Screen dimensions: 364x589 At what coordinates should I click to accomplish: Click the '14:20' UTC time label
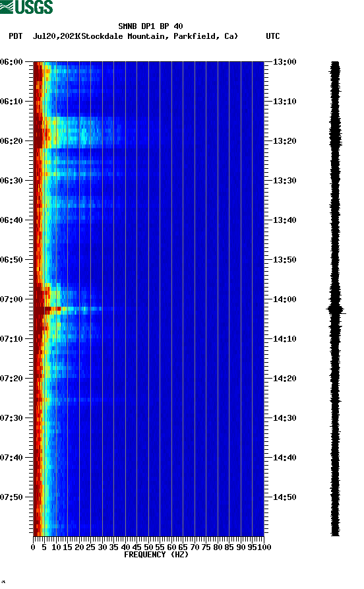click(x=284, y=379)
